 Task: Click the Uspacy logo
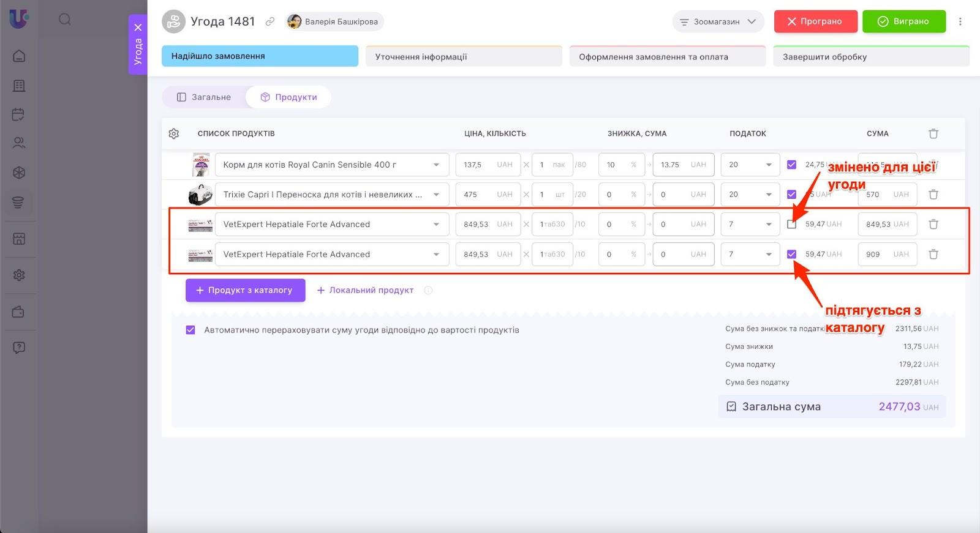(19, 18)
